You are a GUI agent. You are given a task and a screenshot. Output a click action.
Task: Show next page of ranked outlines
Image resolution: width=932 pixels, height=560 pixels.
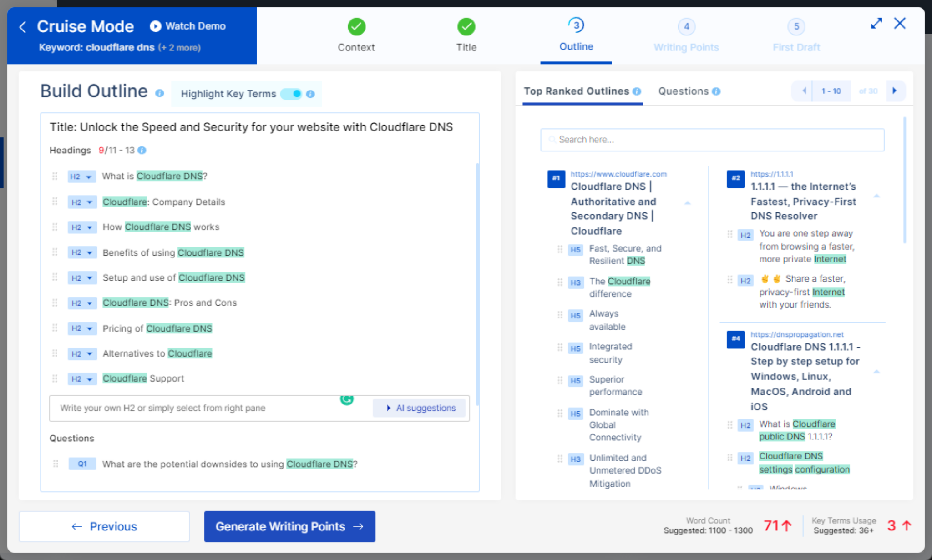pyautogui.click(x=895, y=91)
